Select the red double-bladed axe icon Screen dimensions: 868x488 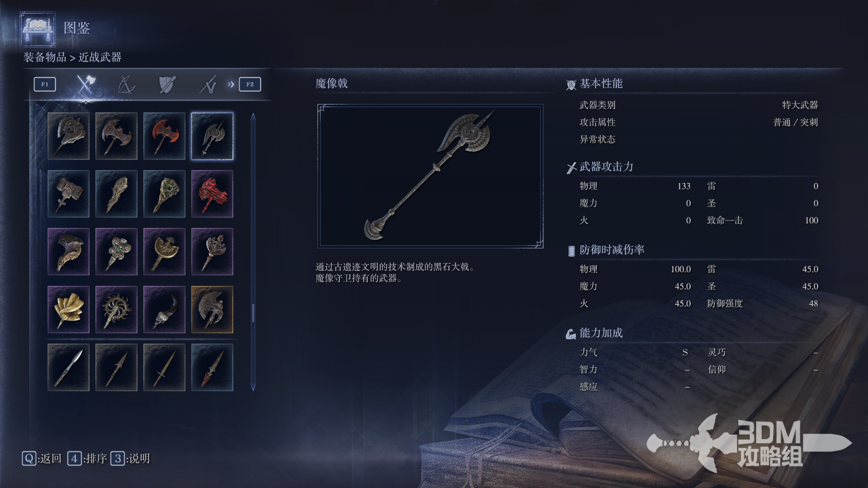point(164,136)
